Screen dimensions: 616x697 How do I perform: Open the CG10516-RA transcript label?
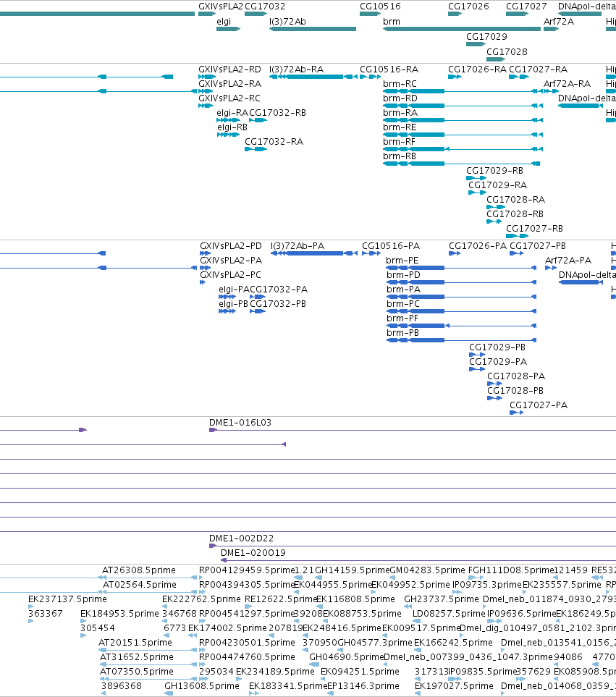point(389,69)
